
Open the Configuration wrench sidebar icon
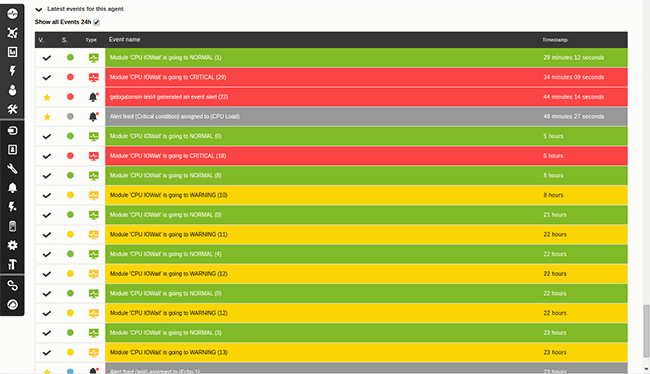point(12,169)
